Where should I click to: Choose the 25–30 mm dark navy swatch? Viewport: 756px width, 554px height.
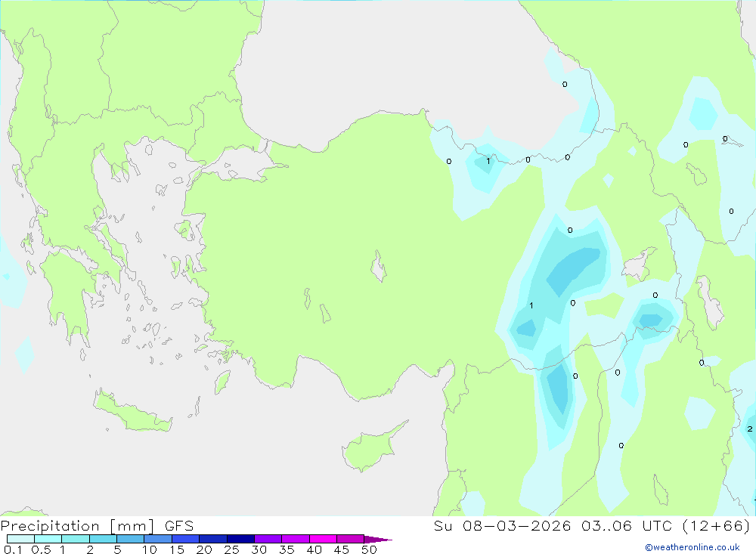point(240,539)
